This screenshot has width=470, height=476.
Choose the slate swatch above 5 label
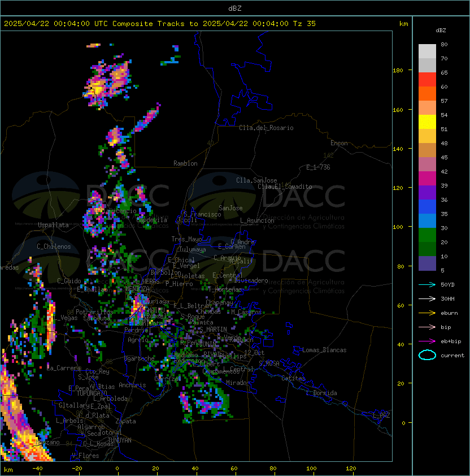pyautogui.click(x=427, y=263)
